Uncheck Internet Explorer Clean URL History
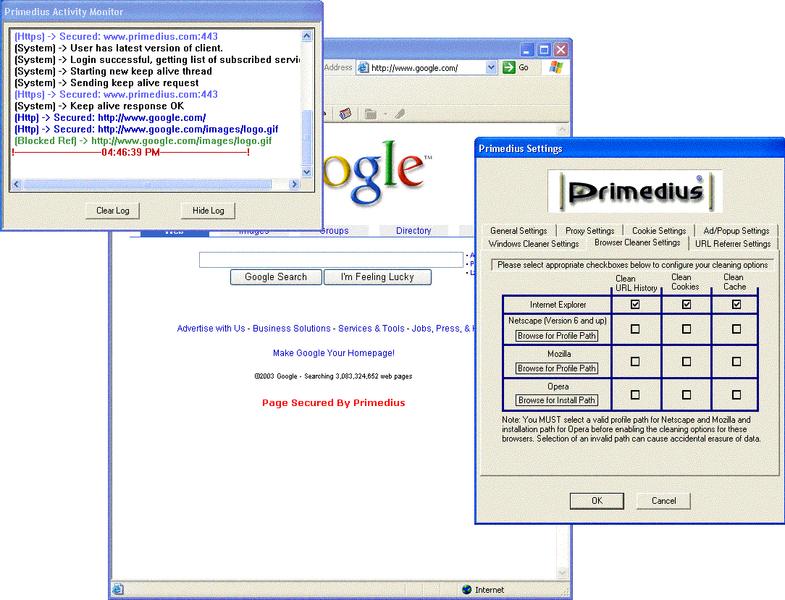 (x=635, y=304)
